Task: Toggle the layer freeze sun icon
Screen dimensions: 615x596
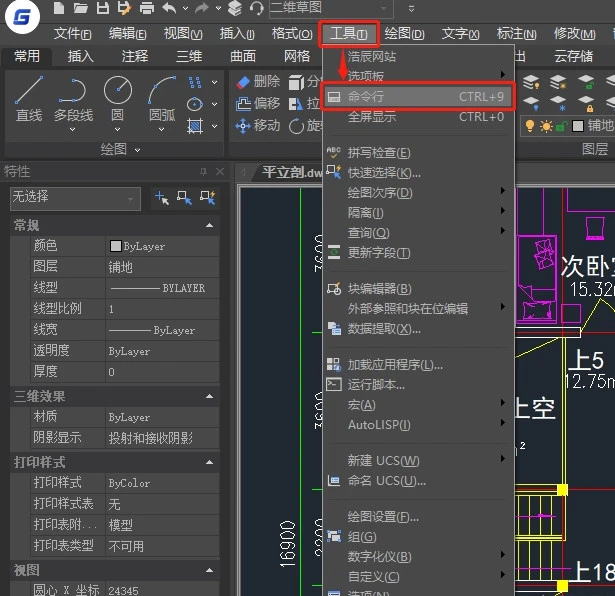Action: (x=546, y=126)
